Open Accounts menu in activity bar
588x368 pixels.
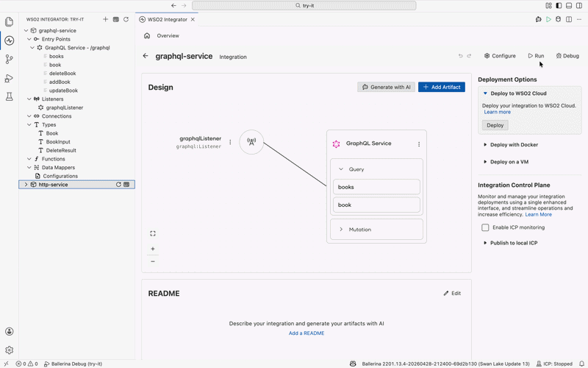pyautogui.click(x=10, y=331)
